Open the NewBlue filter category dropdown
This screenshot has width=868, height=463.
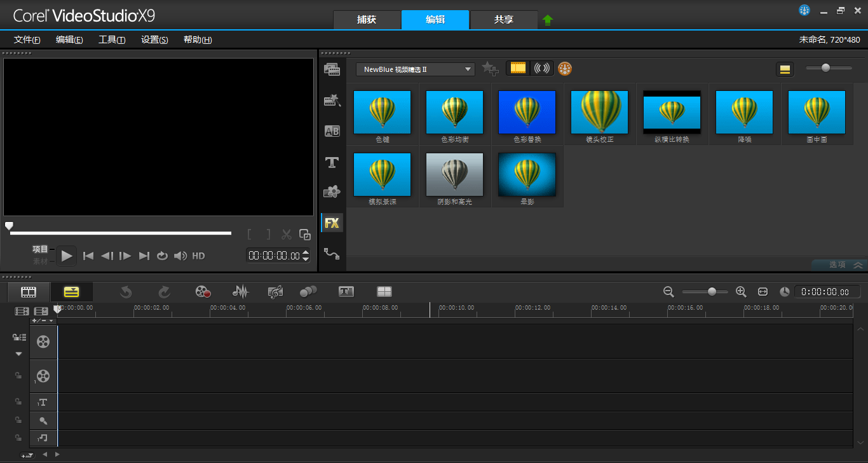pos(415,69)
